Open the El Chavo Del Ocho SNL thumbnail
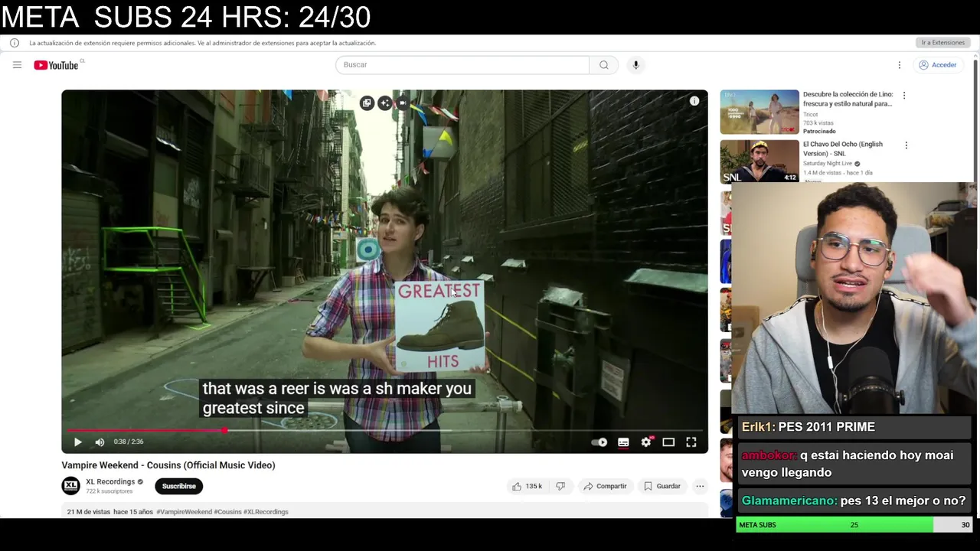This screenshot has width=980, height=551. coord(759,161)
